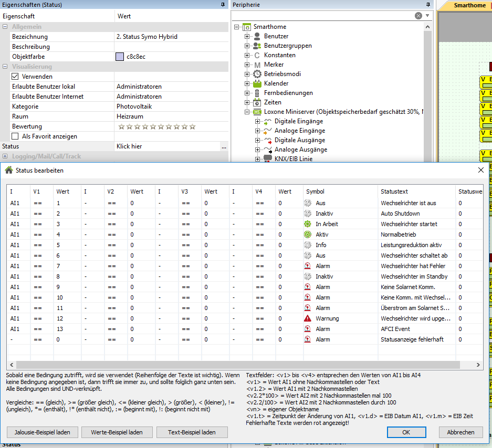The width and height of the screenshot is (492, 448).
Task: Click the green Kalender icon
Action: [x=257, y=83]
